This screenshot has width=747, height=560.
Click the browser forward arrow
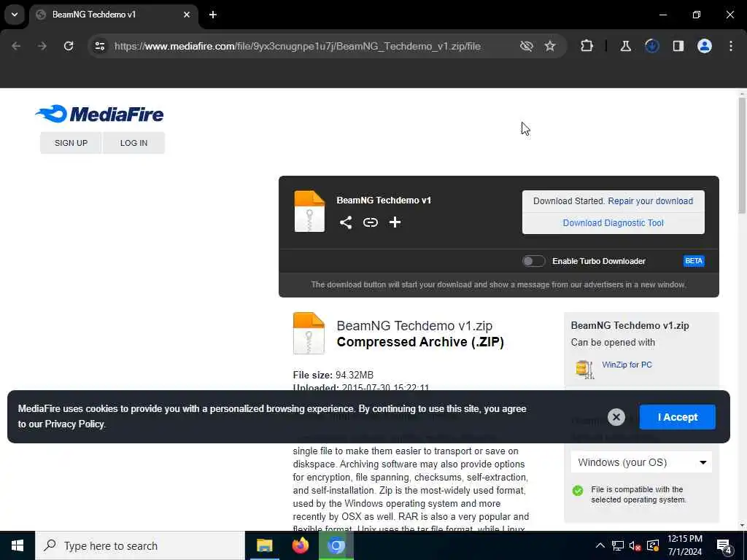42,46
